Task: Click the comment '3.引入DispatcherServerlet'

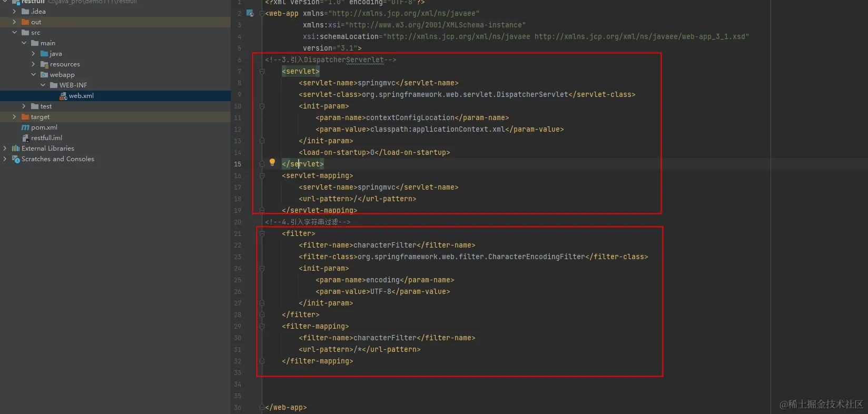Action: pyautogui.click(x=330, y=60)
